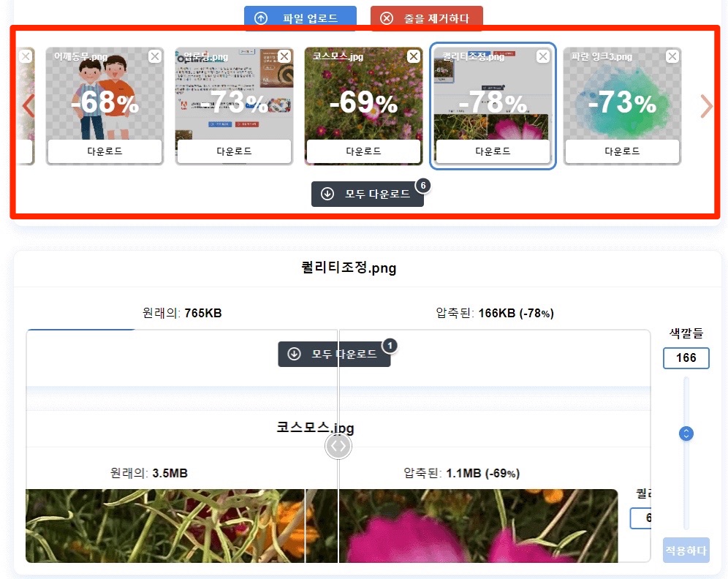This screenshot has height=579, width=728.
Task: Click the blue vertical quality slider handle
Action: [685, 433]
